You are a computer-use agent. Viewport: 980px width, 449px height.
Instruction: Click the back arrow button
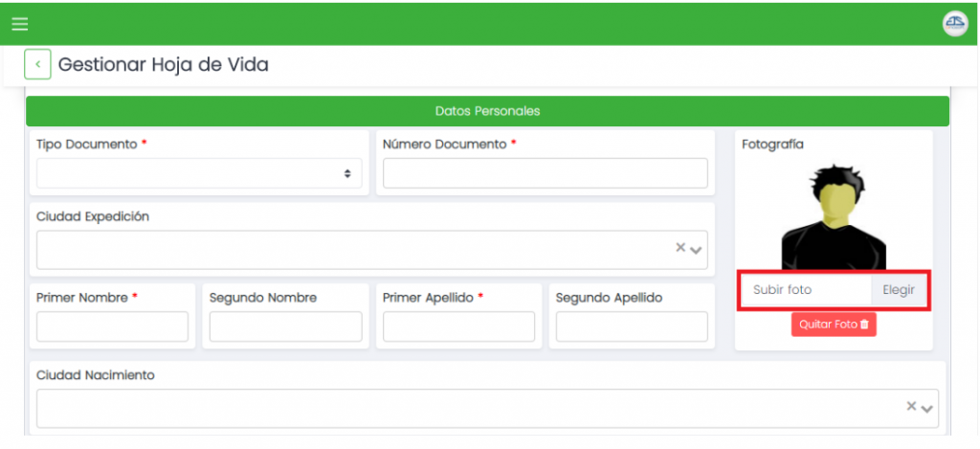coord(37,65)
